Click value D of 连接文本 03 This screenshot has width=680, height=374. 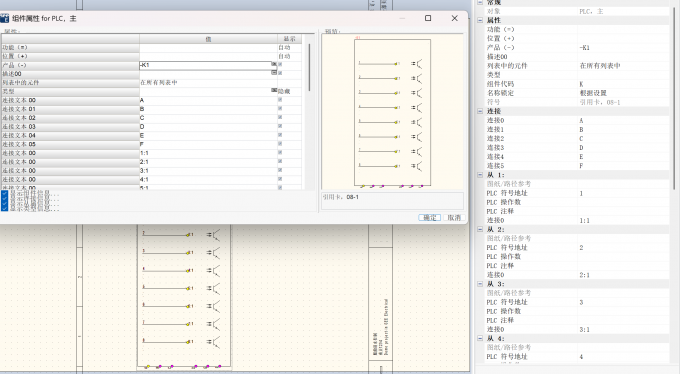(x=142, y=127)
